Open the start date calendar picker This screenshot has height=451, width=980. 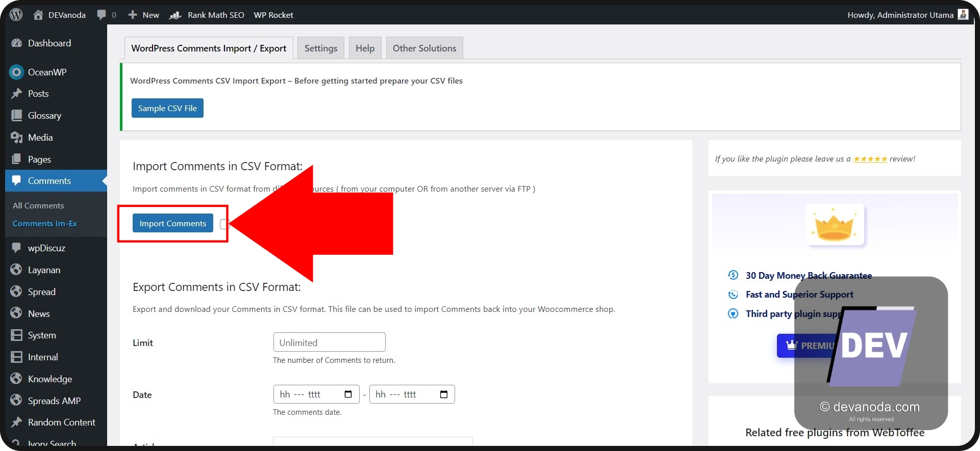[x=348, y=394]
